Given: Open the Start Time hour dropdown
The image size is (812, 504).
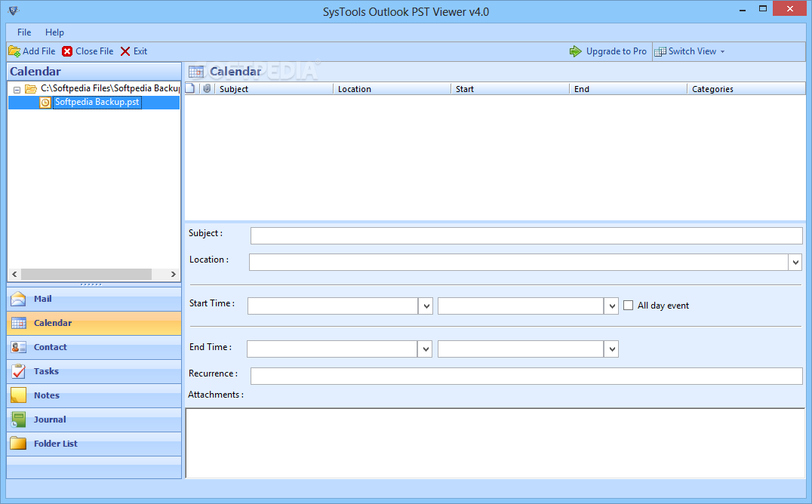Looking at the screenshot, I should [611, 306].
